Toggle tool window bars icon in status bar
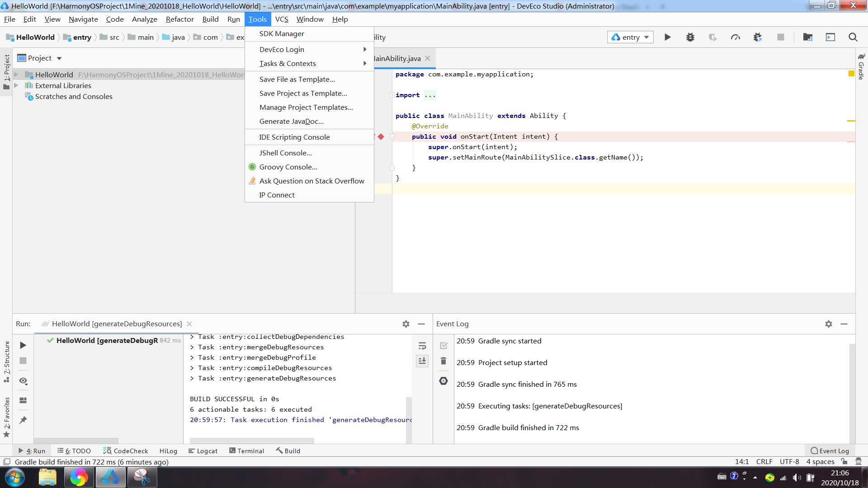The width and height of the screenshot is (868, 488). 7,462
